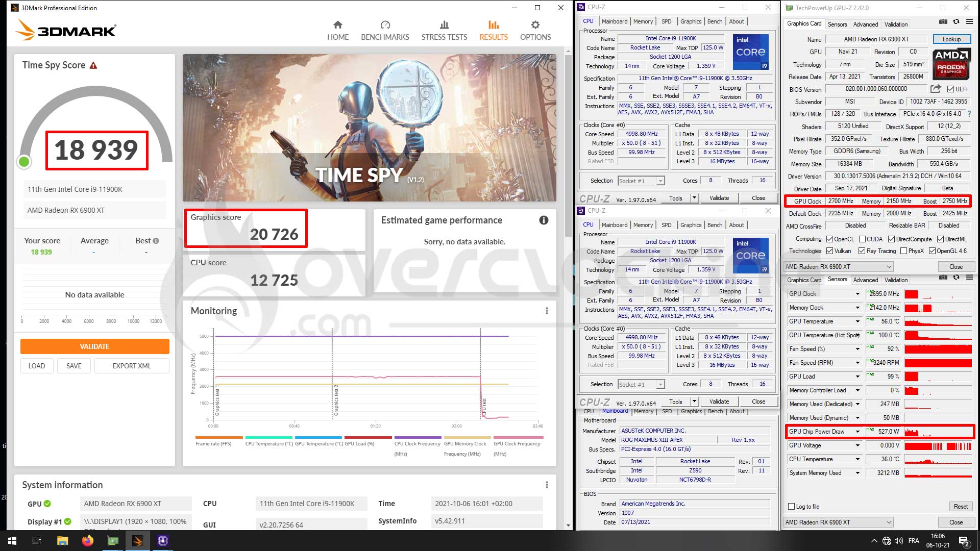Click the Bus Interface question mark

pos(969,114)
